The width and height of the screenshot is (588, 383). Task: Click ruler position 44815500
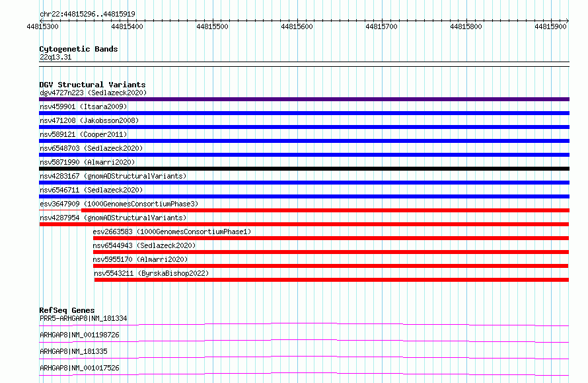[212, 26]
